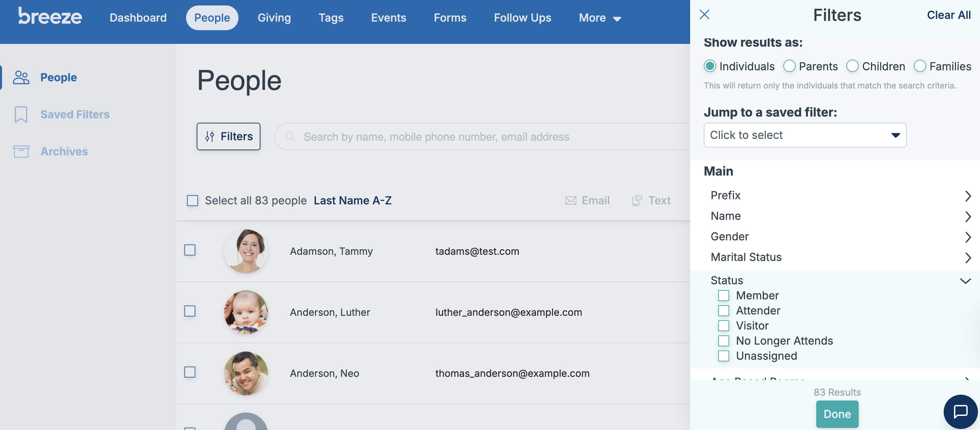
Task: Select the Children radio option
Action: click(852, 66)
